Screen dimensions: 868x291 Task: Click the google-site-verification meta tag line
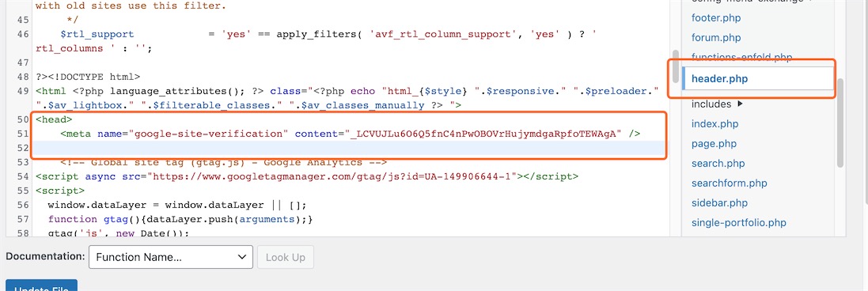(x=351, y=134)
